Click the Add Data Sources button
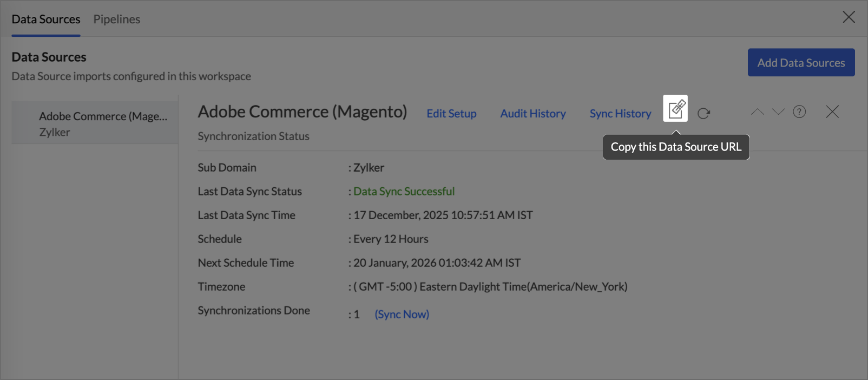Screen dimensions: 868x380 point(801,63)
